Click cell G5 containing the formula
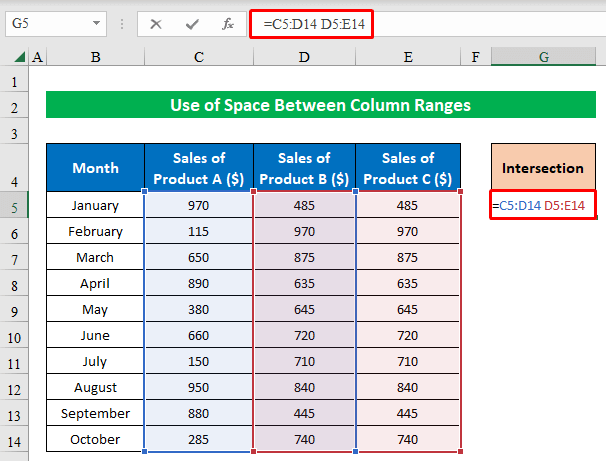Screen dimensions: 606x461 tap(543, 206)
